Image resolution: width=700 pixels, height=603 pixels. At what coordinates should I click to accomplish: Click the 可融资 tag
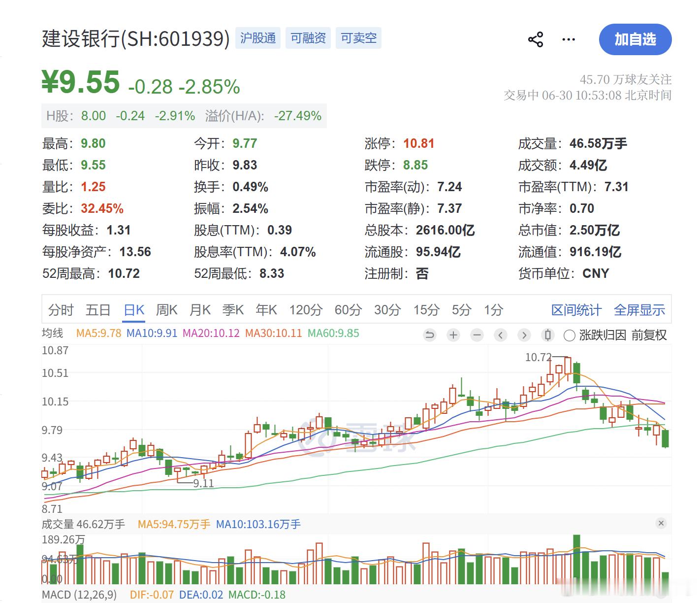[x=308, y=38]
